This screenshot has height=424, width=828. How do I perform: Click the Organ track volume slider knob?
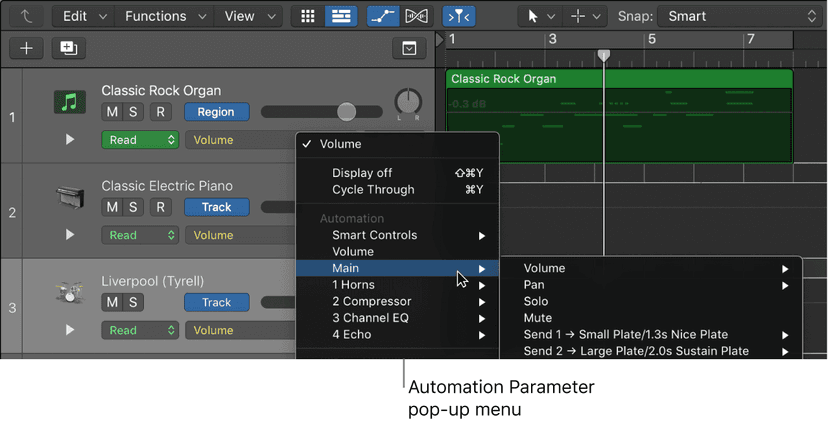[346, 112]
